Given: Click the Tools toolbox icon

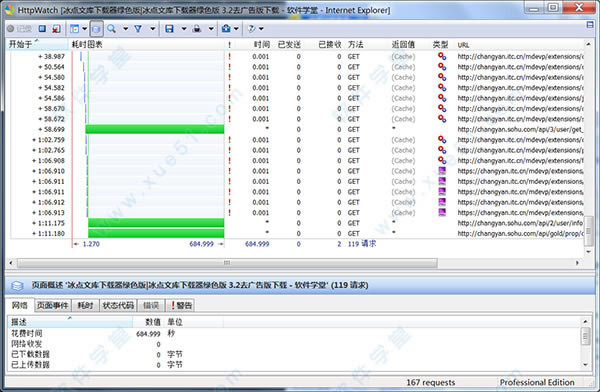Looking at the screenshot, I should click(x=226, y=29).
